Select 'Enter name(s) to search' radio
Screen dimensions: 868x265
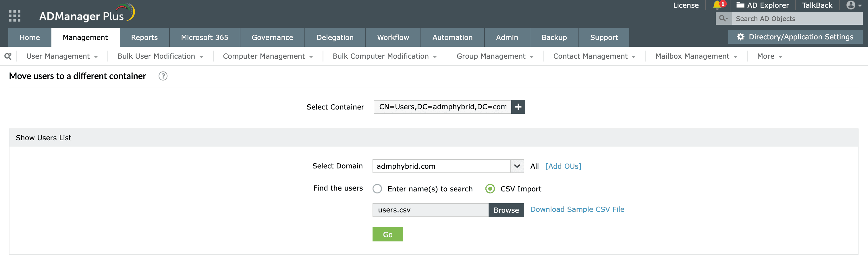[377, 189]
